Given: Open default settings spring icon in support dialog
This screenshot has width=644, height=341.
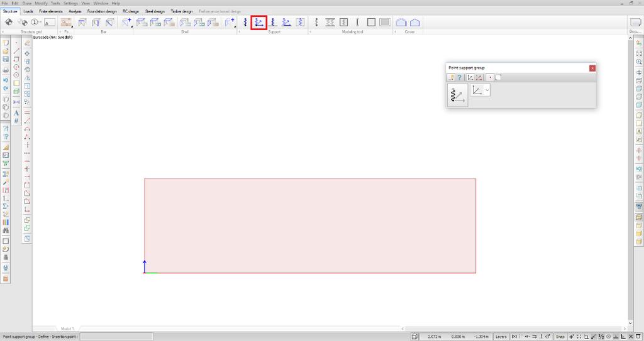Looking at the screenshot, I should [457, 95].
